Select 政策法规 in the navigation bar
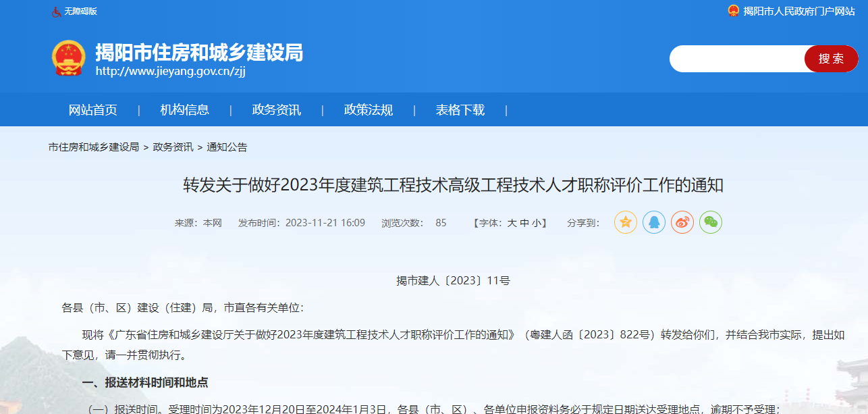The height and width of the screenshot is (414, 868). coord(368,110)
